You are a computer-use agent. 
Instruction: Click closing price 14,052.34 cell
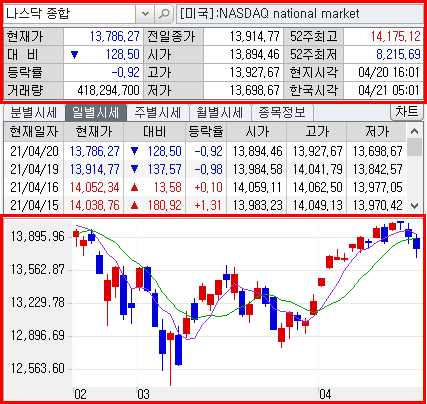(x=94, y=187)
